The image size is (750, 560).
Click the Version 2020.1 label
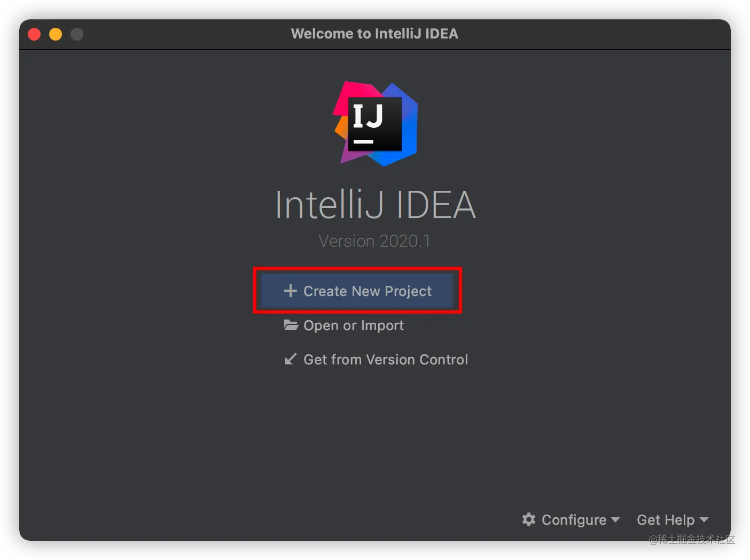point(374,241)
